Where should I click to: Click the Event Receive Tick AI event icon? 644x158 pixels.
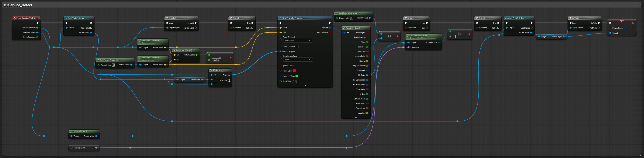tap(15, 18)
